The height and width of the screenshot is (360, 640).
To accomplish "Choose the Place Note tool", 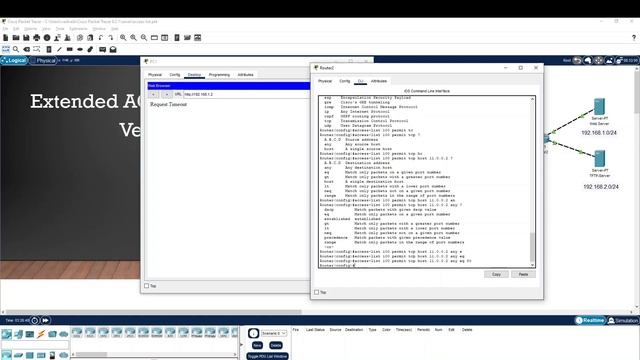I will pos(49,49).
